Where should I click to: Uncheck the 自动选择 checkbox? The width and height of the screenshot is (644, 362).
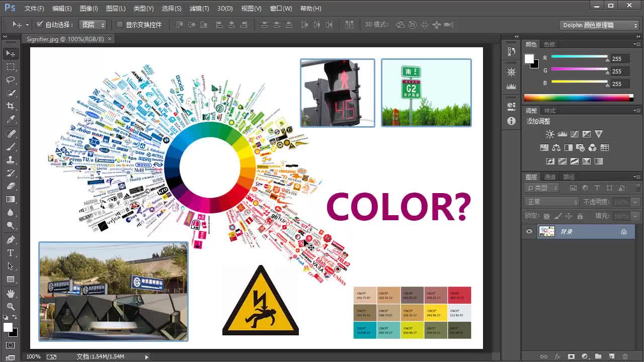coord(40,25)
